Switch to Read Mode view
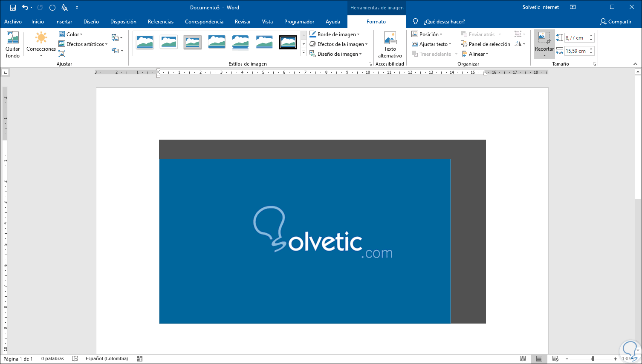The image size is (642, 364). tap(523, 359)
